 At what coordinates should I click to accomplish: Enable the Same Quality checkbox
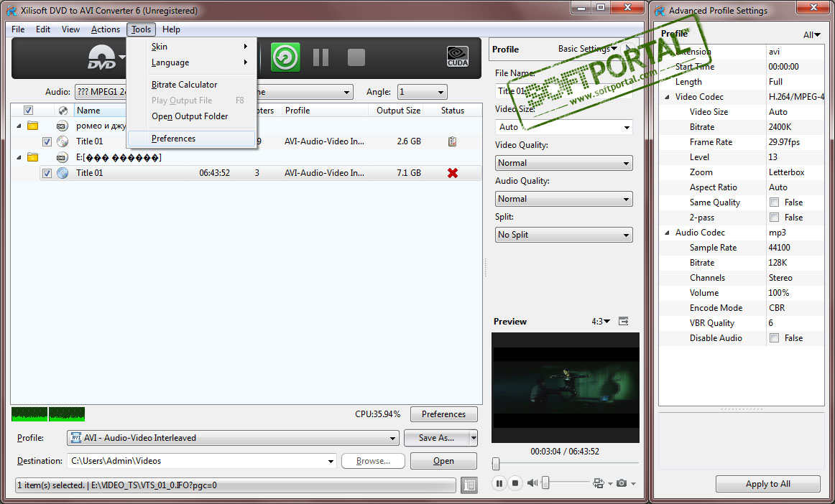[775, 202]
